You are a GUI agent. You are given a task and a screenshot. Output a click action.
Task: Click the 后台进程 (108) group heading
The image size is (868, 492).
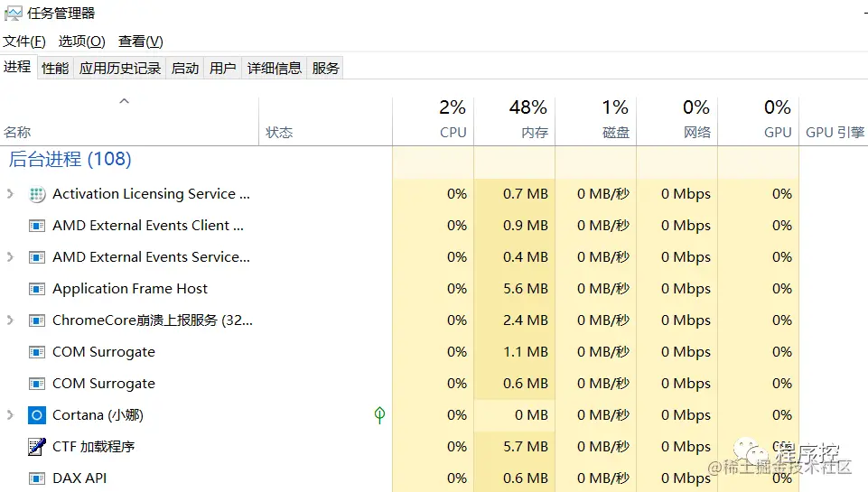coord(70,160)
